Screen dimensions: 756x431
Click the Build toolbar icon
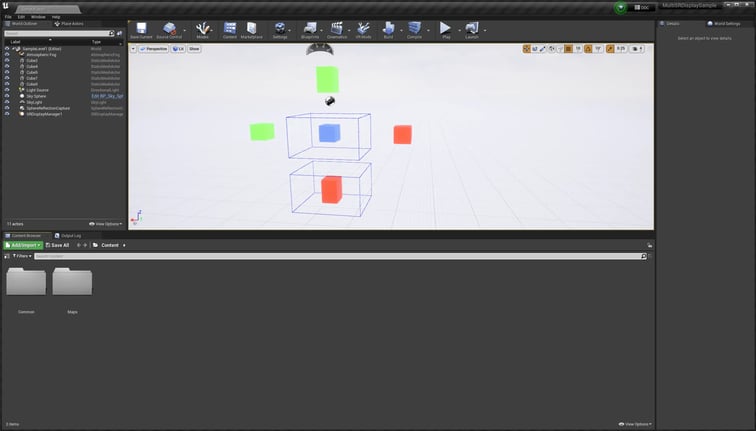click(x=389, y=30)
